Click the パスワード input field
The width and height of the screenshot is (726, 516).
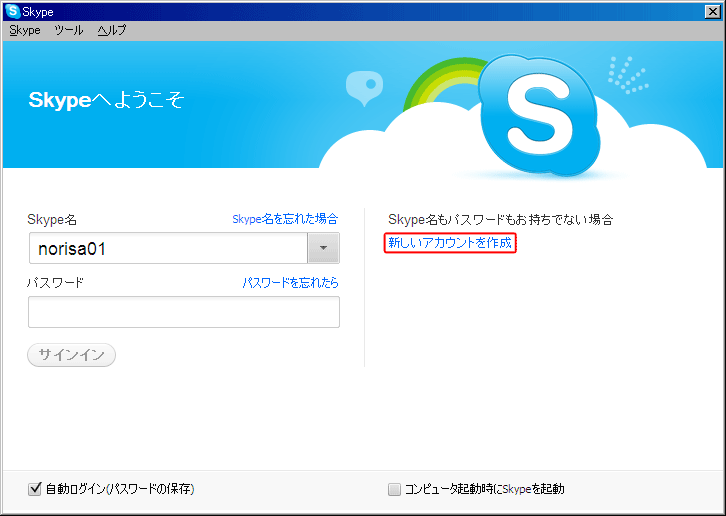pos(184,312)
